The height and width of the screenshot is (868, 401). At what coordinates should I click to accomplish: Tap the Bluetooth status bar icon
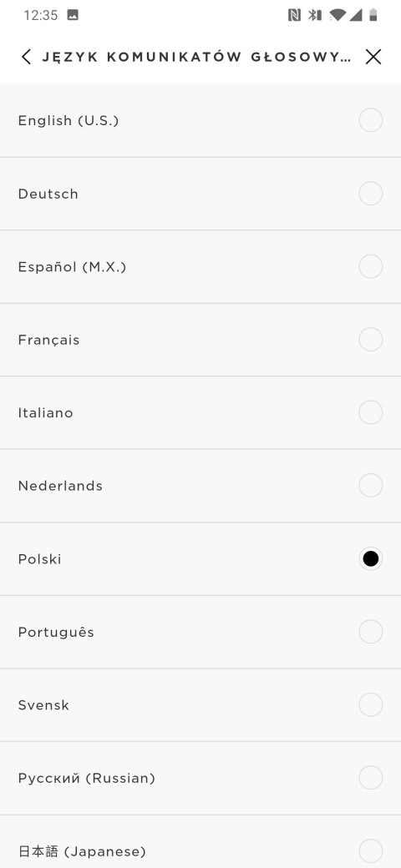point(315,15)
